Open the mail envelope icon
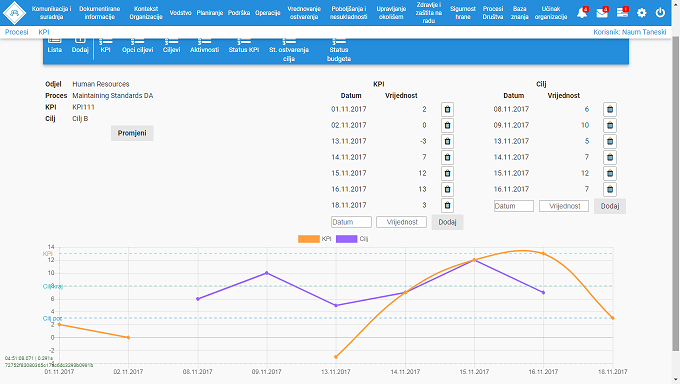680x384 pixels. [x=602, y=13]
